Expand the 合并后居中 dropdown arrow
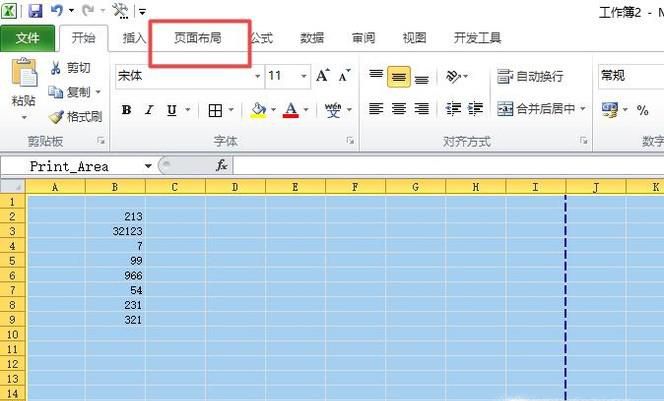 [x=583, y=109]
